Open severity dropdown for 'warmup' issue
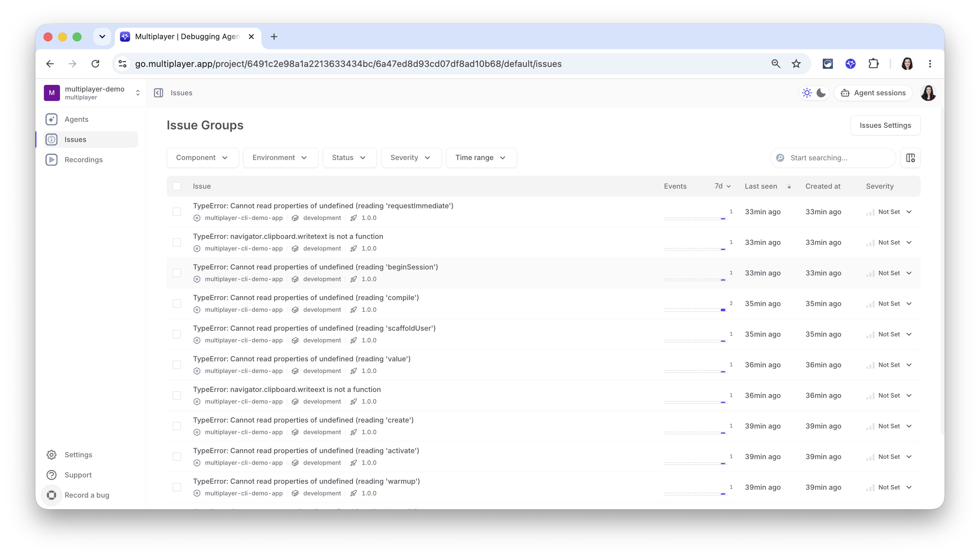The width and height of the screenshot is (980, 556). (889, 487)
